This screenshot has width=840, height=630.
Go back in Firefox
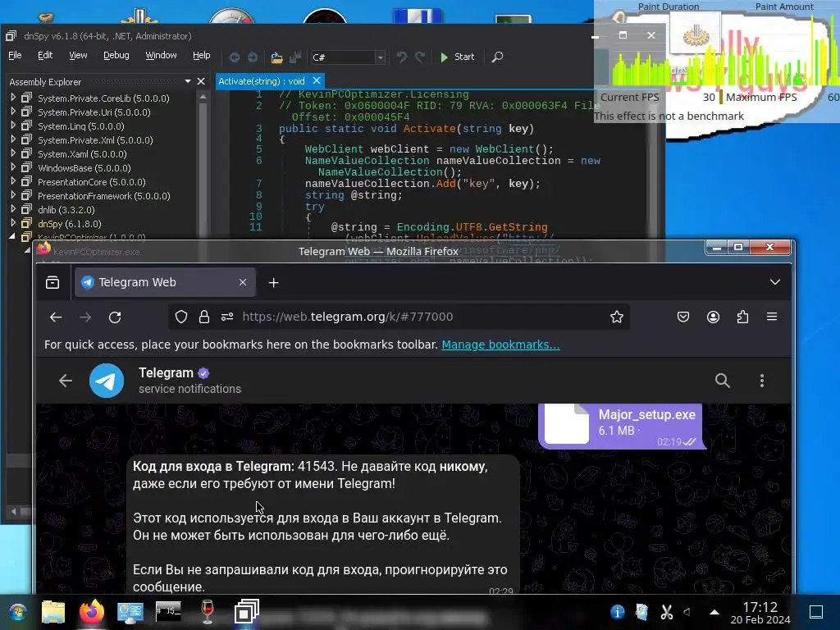tap(56, 317)
